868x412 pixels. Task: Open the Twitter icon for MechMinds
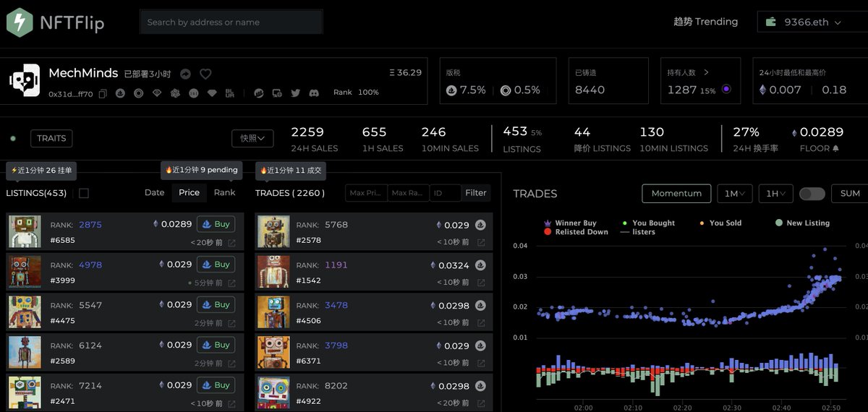[x=295, y=93]
